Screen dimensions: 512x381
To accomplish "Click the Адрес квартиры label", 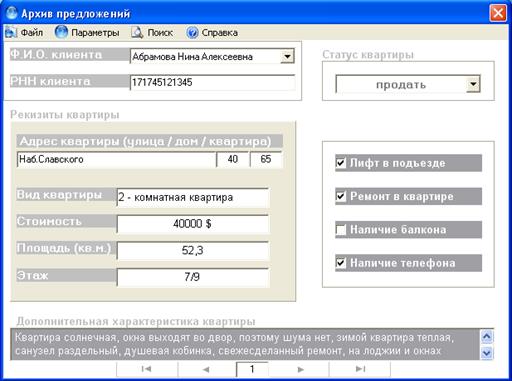I will [x=150, y=141].
